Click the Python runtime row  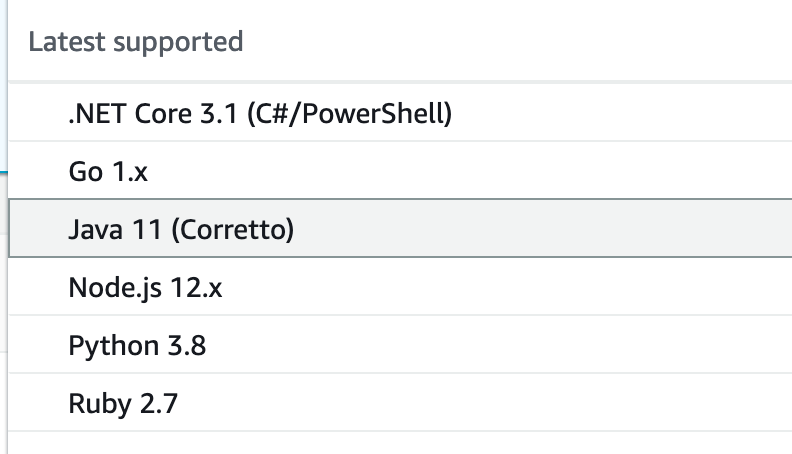tap(137, 346)
